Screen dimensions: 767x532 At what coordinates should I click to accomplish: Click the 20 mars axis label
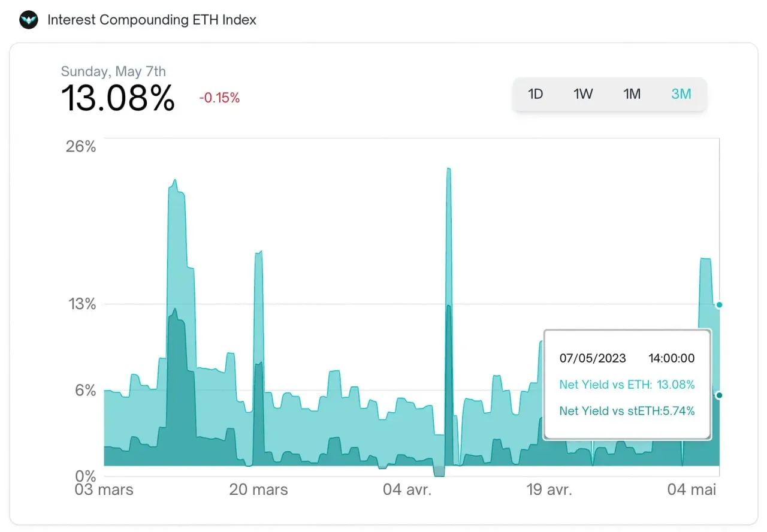(x=258, y=489)
